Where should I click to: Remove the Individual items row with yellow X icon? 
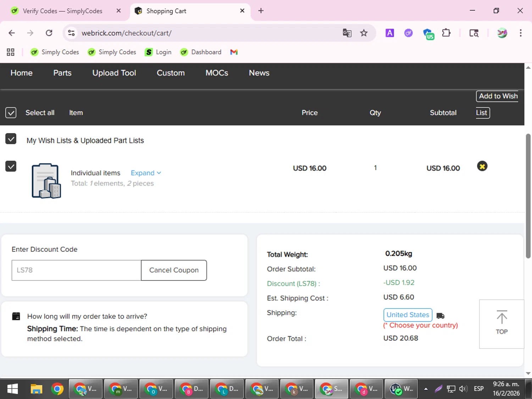[x=482, y=166]
